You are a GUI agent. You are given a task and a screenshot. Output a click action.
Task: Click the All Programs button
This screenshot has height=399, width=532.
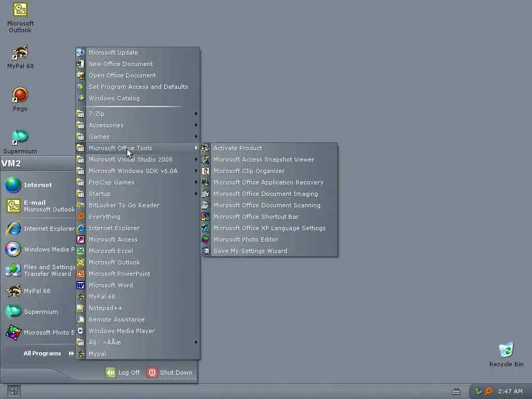48,353
